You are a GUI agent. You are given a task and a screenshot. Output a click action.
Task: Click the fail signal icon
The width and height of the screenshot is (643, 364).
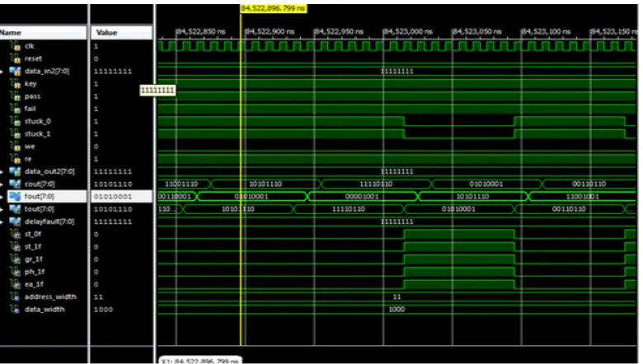16,109
